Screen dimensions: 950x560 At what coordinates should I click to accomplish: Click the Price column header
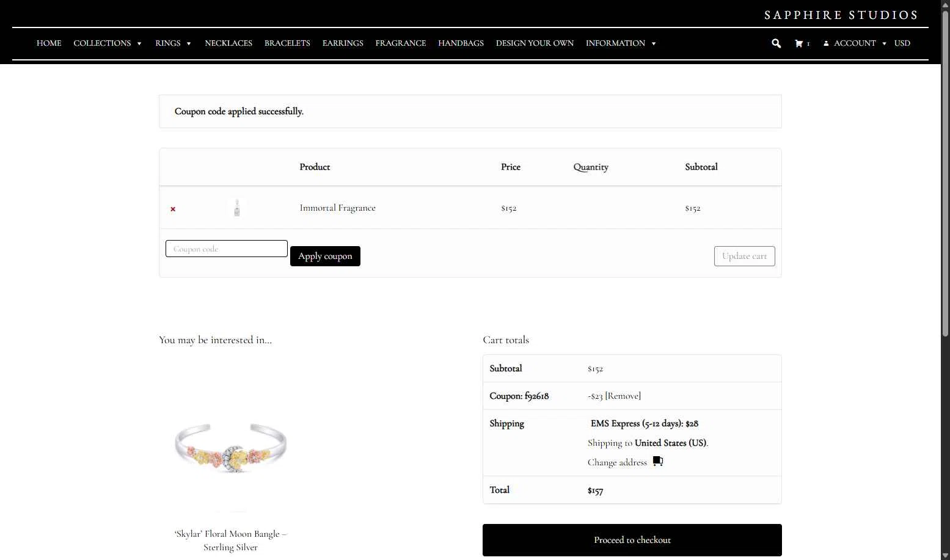pos(511,167)
